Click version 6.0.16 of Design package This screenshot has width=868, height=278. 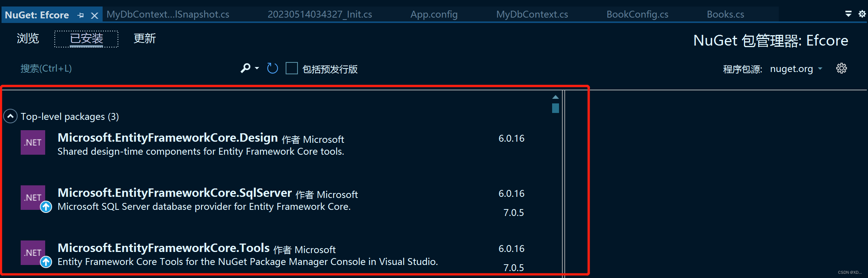[511, 139]
